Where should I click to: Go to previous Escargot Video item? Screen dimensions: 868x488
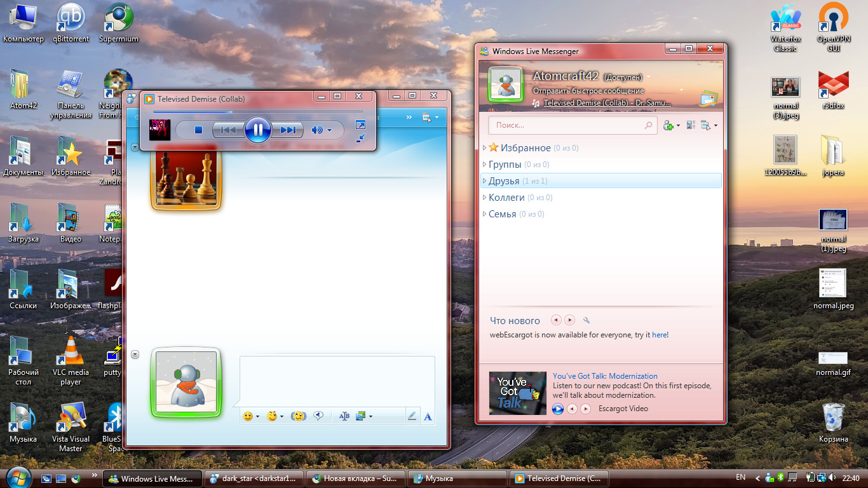click(572, 409)
